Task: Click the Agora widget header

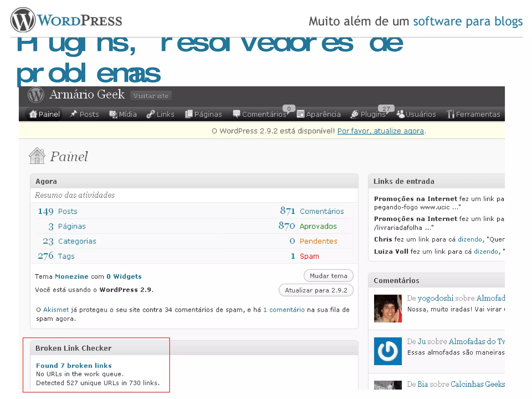Action: 194,181
